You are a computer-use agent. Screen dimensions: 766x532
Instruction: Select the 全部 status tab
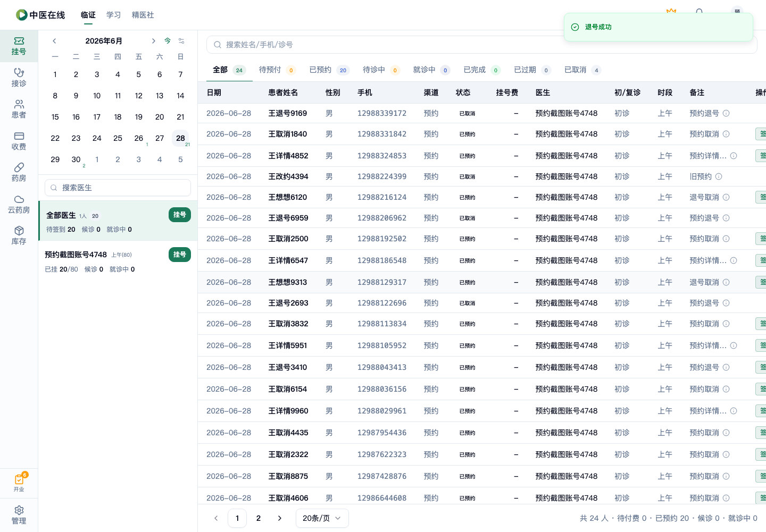pyautogui.click(x=228, y=70)
